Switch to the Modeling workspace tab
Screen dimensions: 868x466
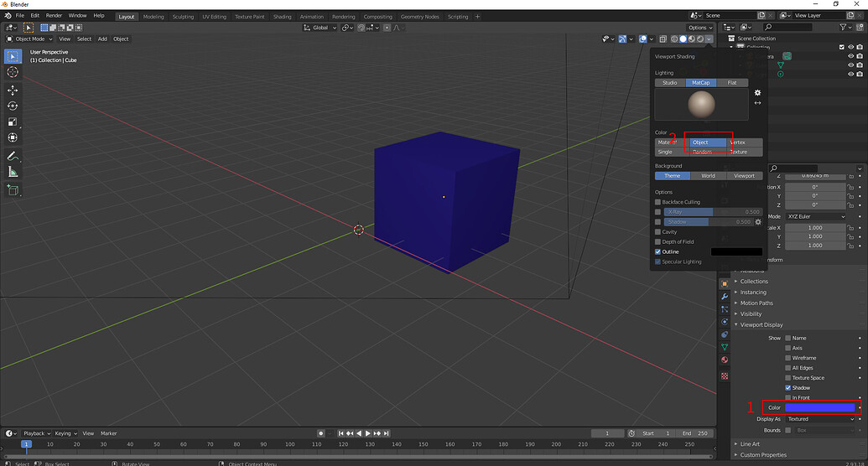pyautogui.click(x=153, y=17)
